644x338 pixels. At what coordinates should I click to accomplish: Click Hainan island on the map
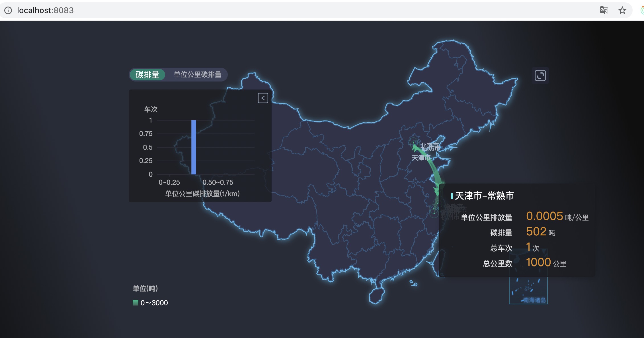(x=376, y=296)
